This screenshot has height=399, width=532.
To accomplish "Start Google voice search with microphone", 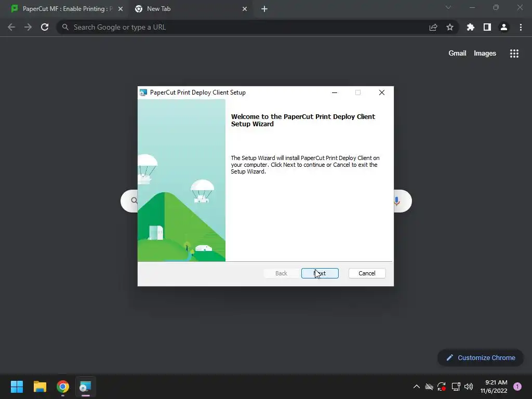I will point(396,201).
